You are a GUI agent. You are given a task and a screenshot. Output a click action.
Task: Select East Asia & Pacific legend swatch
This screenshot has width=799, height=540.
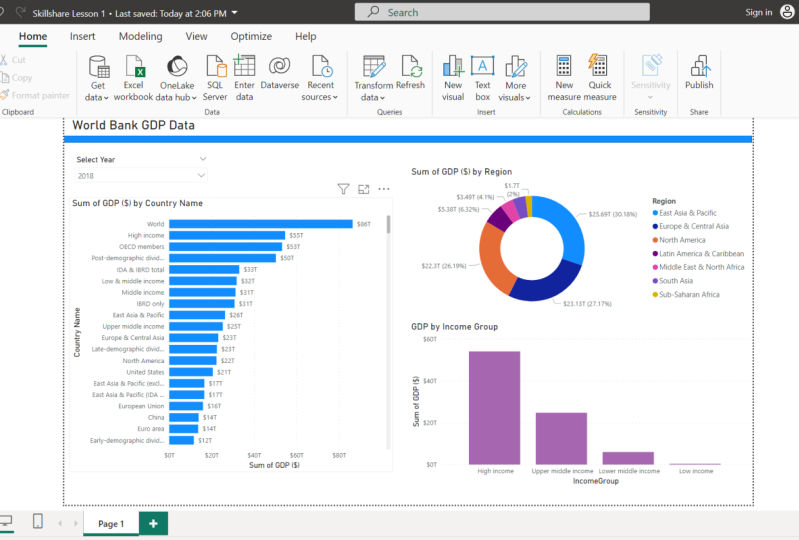pyautogui.click(x=655, y=213)
